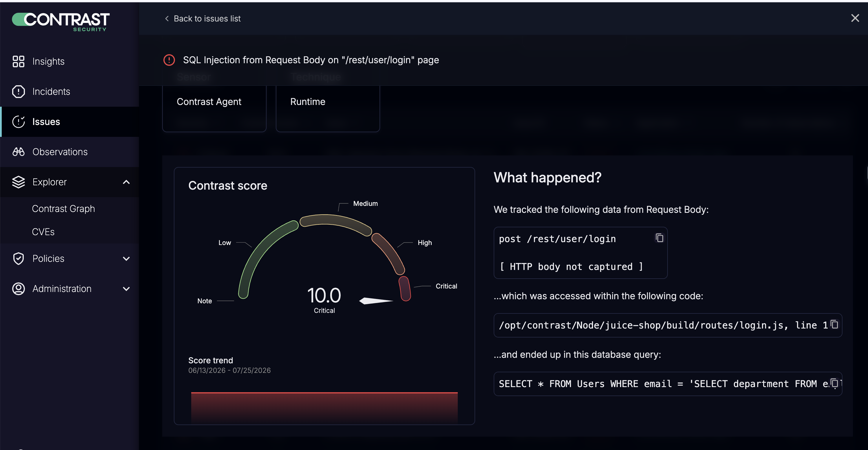The image size is (868, 450).
Task: Click the Administration menu label
Action: [x=62, y=289]
